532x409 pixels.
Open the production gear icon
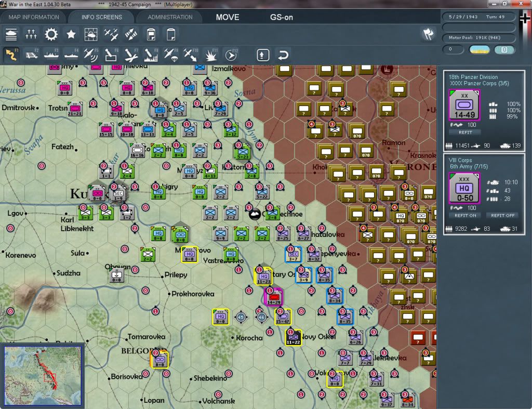[x=51, y=35]
